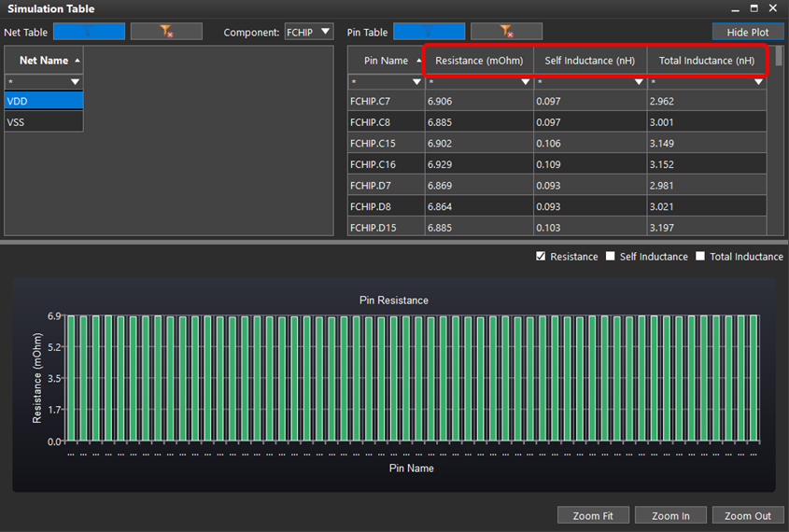789x532 pixels.
Task: Maximize the Simulation Table window
Action: pos(754,8)
